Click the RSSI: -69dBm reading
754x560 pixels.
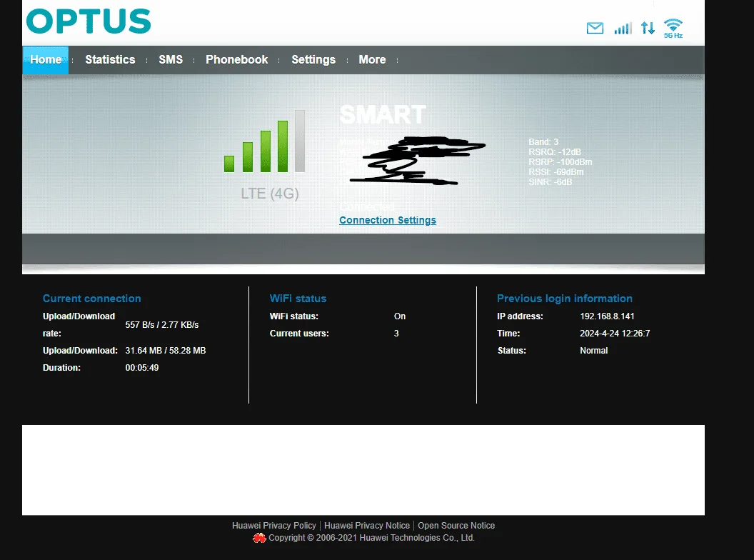[x=556, y=171]
